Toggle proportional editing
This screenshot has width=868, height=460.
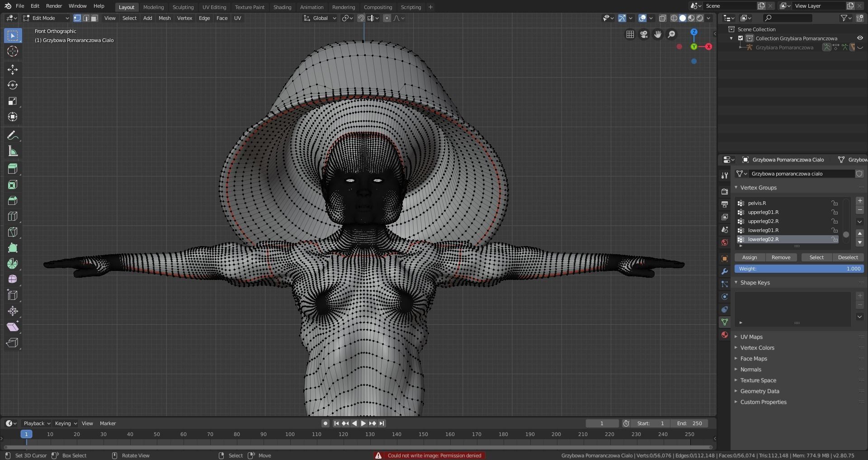387,18
